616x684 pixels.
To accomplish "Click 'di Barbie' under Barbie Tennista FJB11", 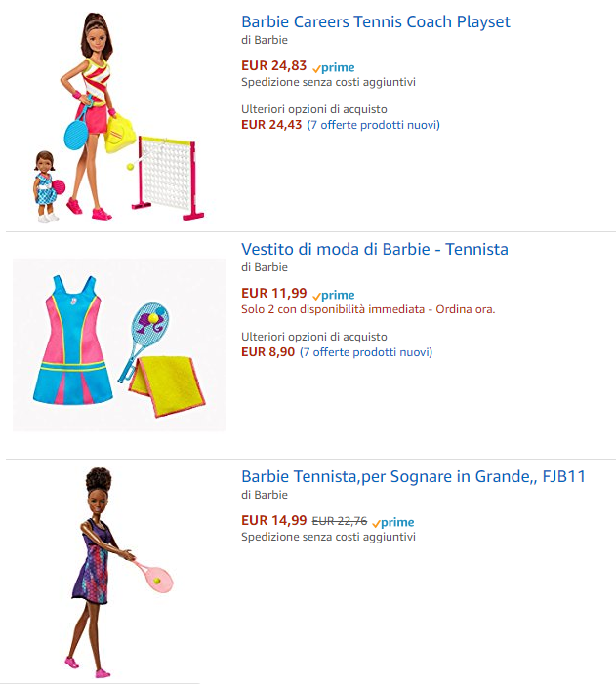I will coord(265,495).
